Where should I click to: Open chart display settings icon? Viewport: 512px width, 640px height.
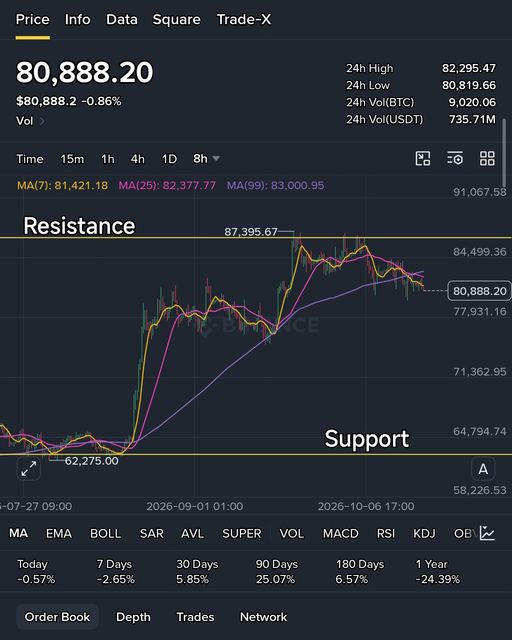[455, 158]
